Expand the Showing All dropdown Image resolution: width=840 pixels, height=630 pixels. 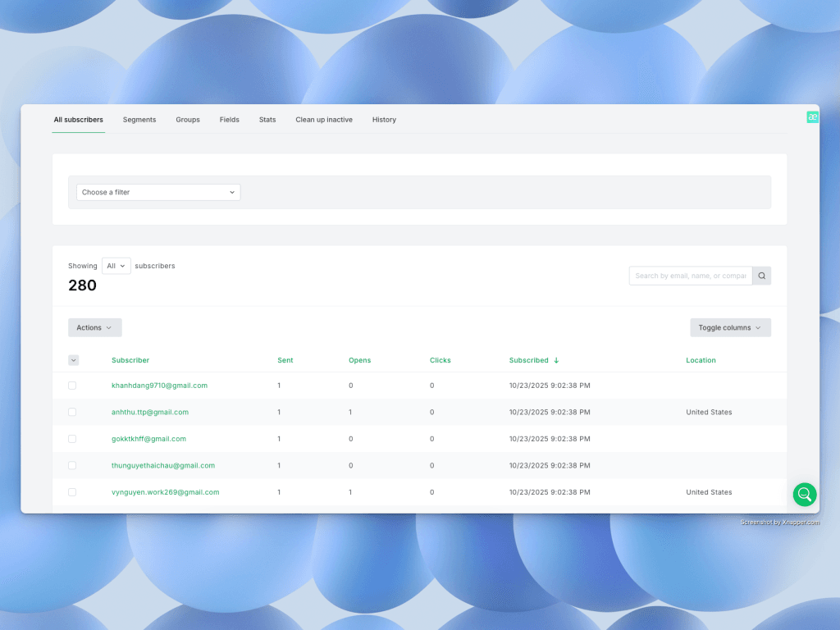(x=116, y=266)
